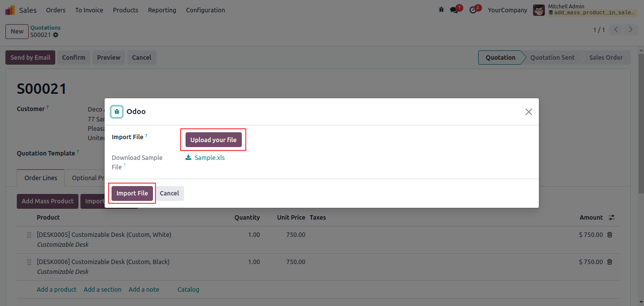Go to next record arrow
The image size is (644, 306).
tap(631, 30)
